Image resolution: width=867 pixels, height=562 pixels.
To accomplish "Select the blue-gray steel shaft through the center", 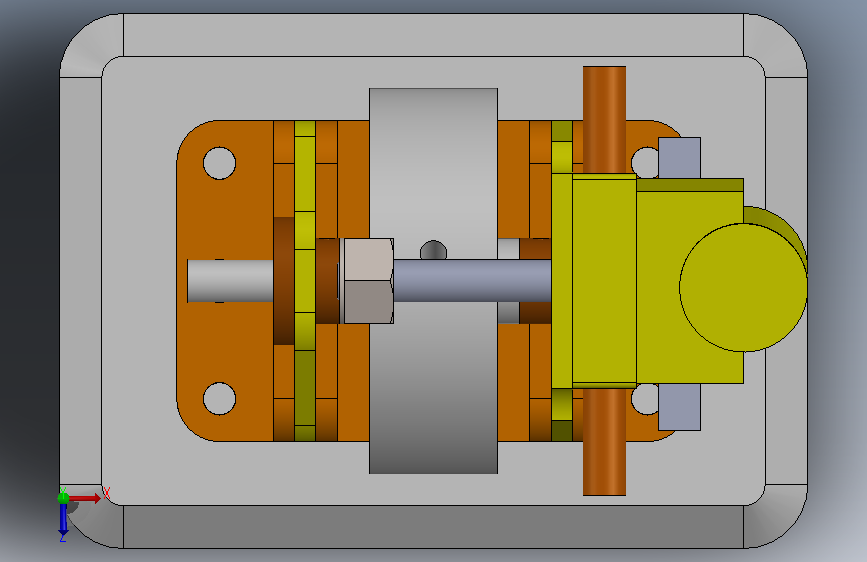I will (472, 280).
